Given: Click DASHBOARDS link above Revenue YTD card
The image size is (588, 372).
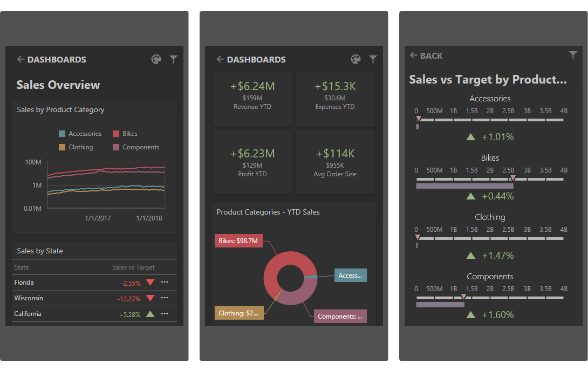Looking at the screenshot, I should pos(256,59).
